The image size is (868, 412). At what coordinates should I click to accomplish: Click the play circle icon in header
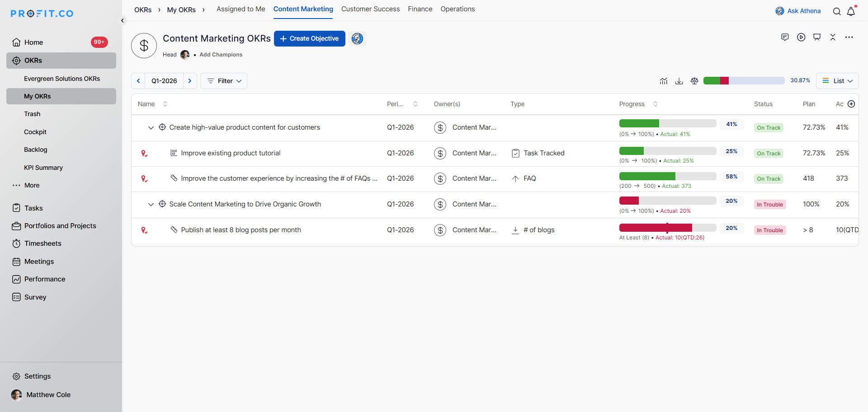pos(801,37)
